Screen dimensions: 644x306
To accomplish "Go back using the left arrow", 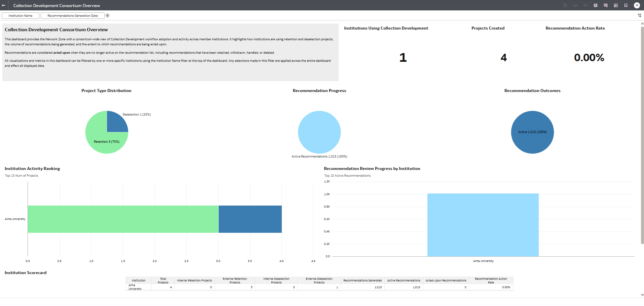I will tap(4, 5).
